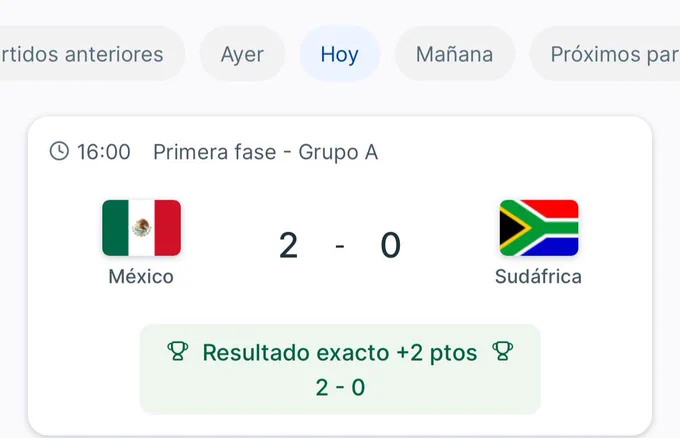Viewport: 680px width, 438px height.
Task: Click the right trophy icon
Action: point(503,351)
